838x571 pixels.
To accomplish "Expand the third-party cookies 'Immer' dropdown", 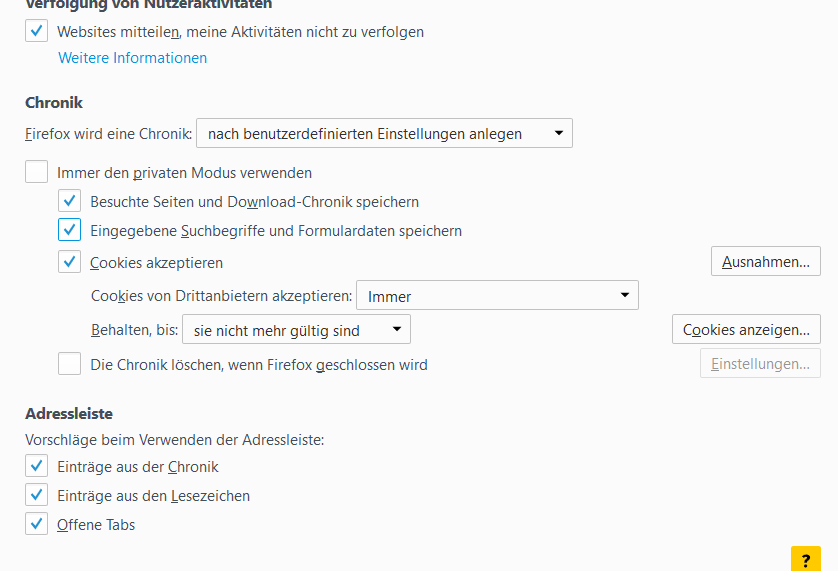I will pyautogui.click(x=497, y=296).
